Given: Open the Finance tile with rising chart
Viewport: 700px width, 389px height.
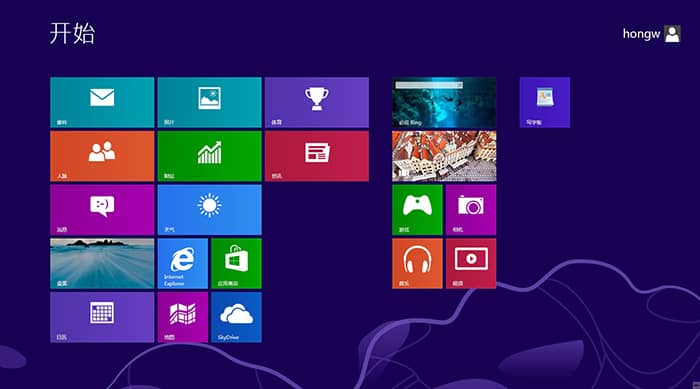Looking at the screenshot, I should (209, 156).
